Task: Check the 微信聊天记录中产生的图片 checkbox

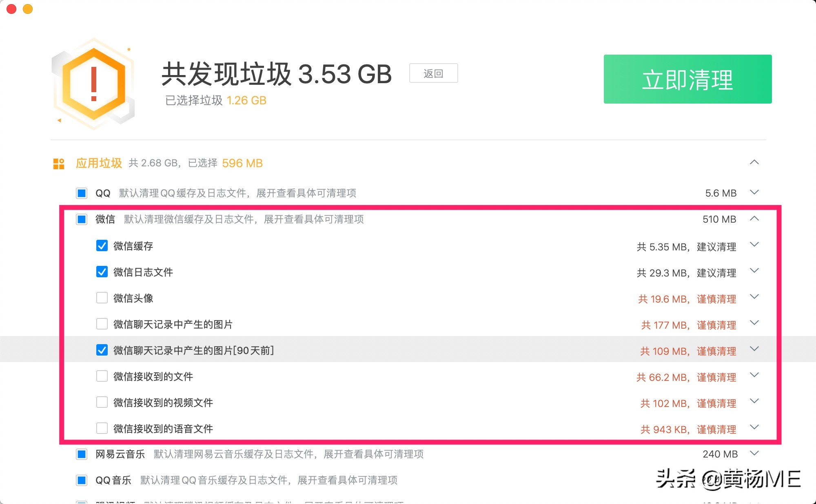Action: coord(102,324)
